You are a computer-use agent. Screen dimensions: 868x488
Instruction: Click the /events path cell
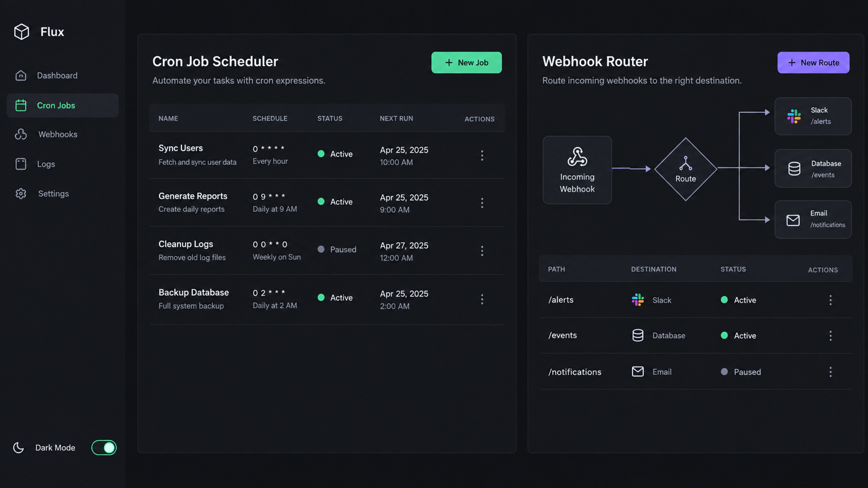(x=563, y=335)
